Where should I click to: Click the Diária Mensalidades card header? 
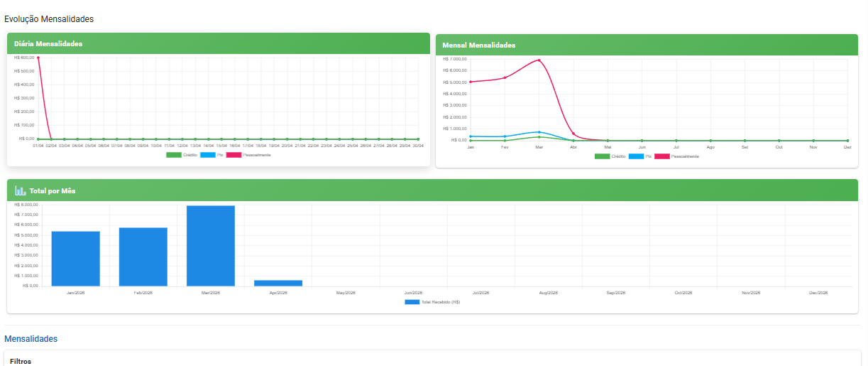click(218, 43)
